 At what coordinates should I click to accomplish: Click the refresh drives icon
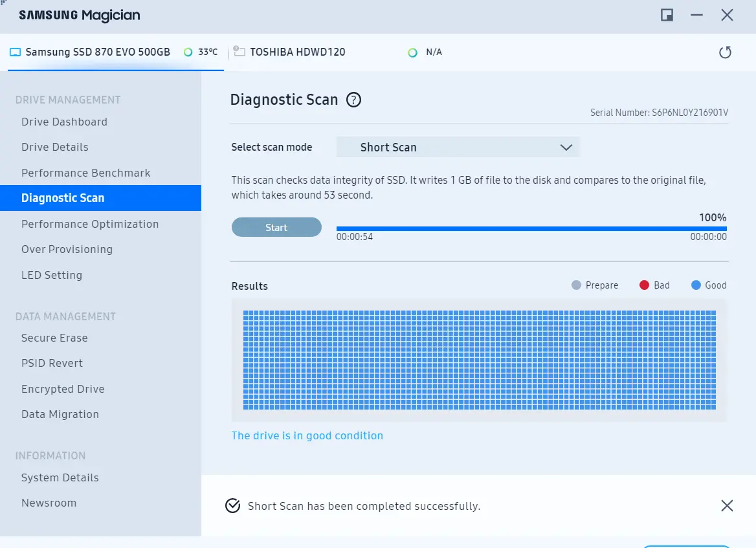725,52
